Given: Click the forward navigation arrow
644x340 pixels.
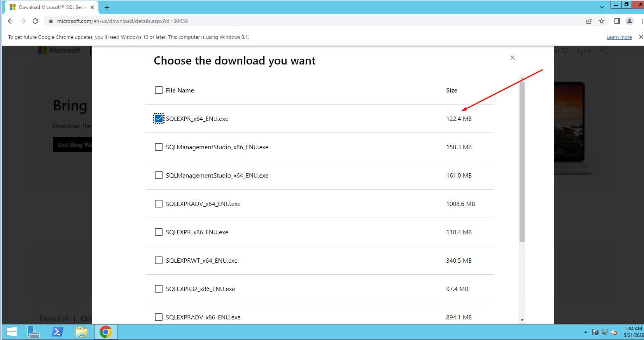Looking at the screenshot, I should pyautogui.click(x=23, y=21).
